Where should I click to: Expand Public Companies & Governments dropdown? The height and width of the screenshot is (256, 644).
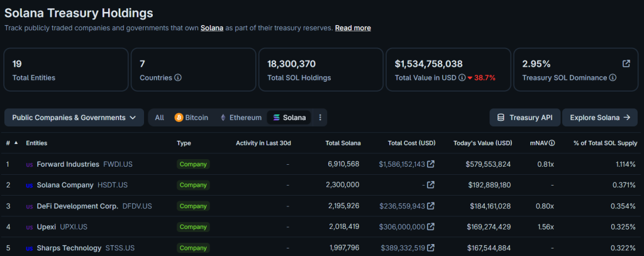74,118
